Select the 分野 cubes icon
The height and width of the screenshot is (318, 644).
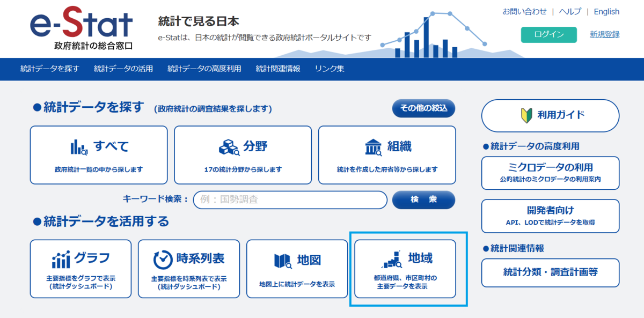click(229, 147)
